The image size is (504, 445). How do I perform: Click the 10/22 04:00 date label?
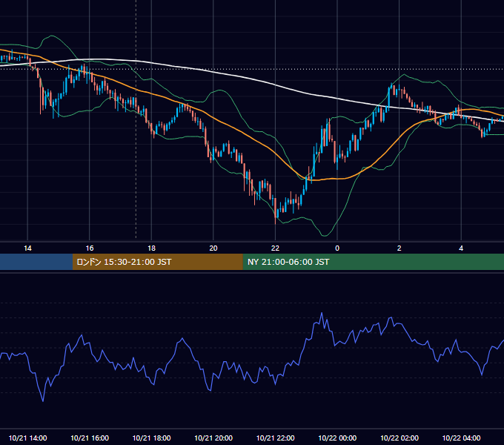pos(461,438)
